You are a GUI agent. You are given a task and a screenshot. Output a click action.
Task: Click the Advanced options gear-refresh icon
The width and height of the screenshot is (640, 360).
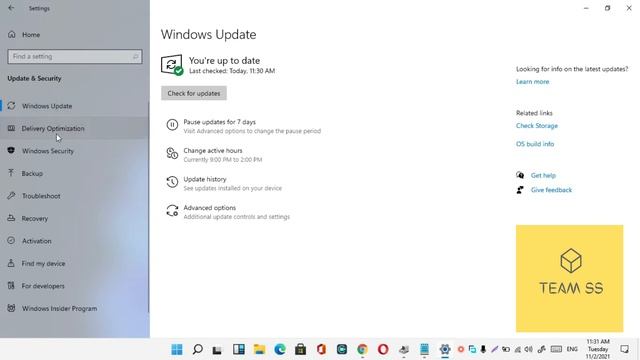click(x=172, y=210)
